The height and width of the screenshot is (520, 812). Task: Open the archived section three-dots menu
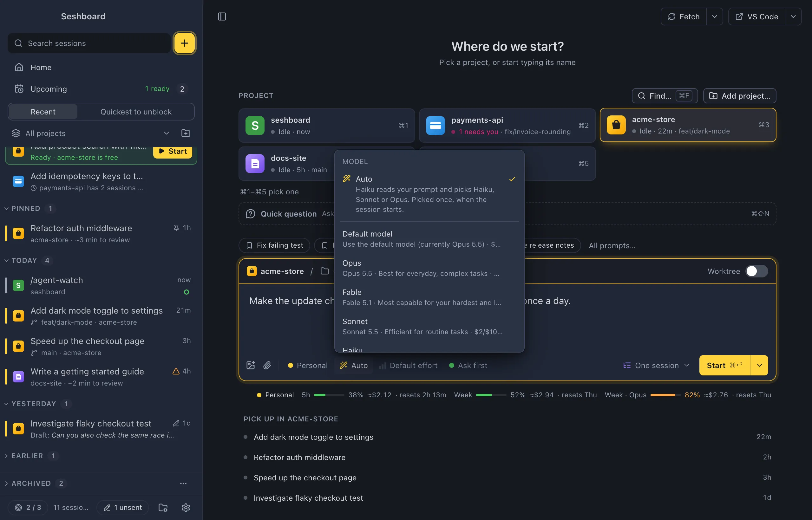(x=183, y=483)
